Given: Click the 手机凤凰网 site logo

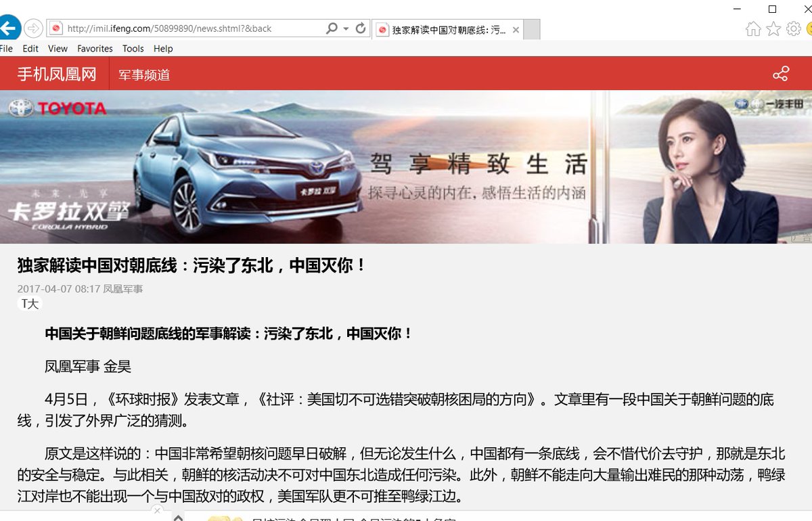Looking at the screenshot, I should (x=57, y=74).
